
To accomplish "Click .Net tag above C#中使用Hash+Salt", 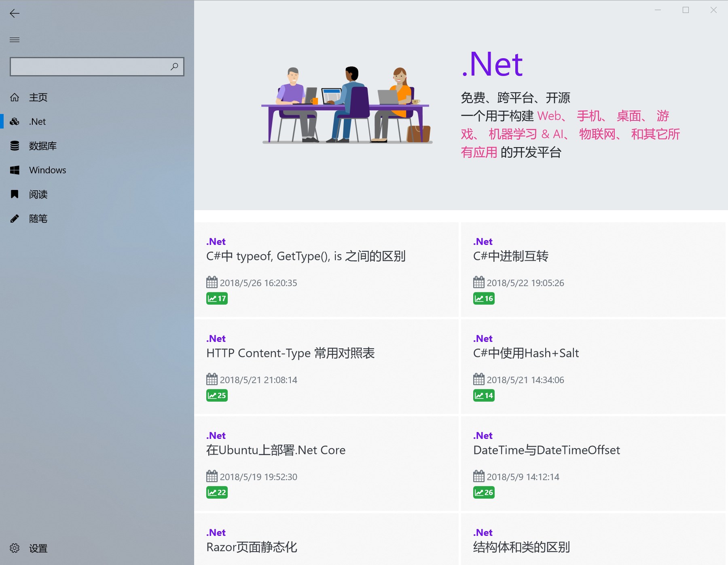I will 483,339.
